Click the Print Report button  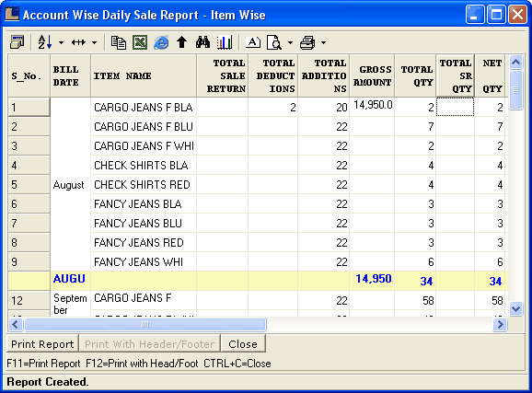click(42, 344)
